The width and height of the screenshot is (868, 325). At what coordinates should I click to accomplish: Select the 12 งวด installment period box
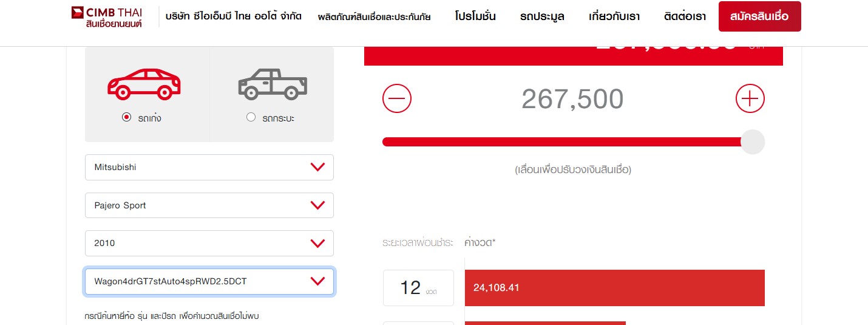(x=418, y=287)
